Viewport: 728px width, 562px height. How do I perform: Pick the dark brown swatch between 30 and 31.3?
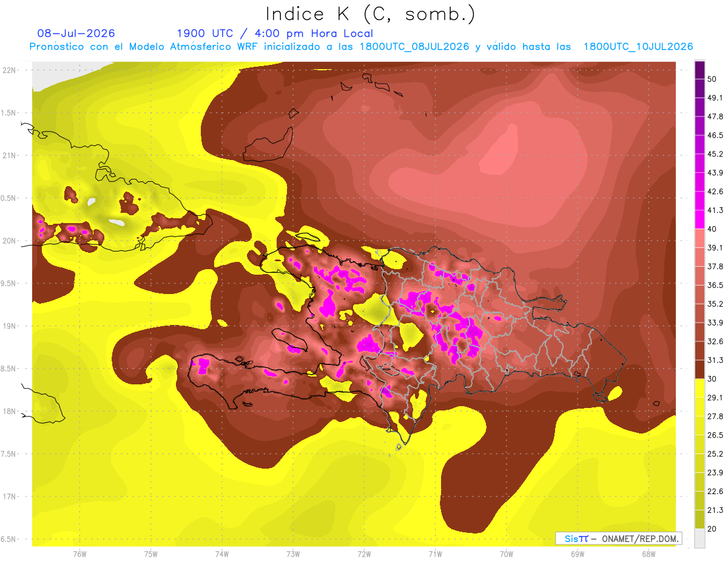[x=699, y=369]
